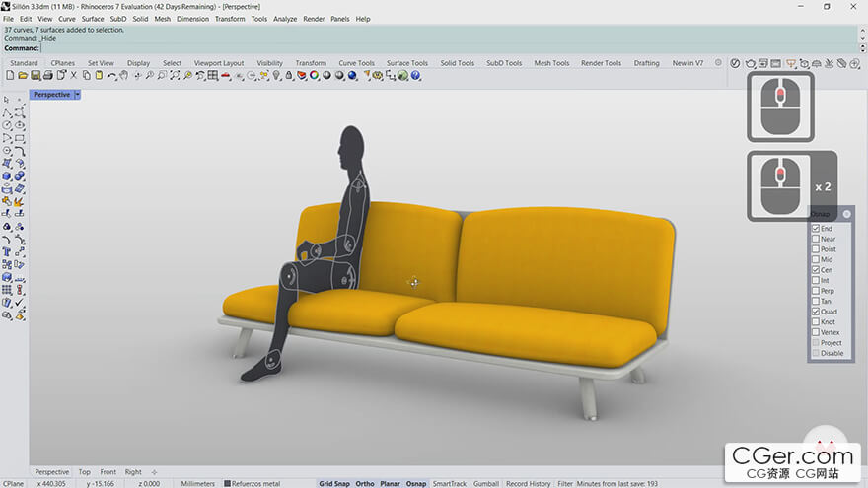Select the Box solid tool
The width and height of the screenshot is (868, 488).
point(7,176)
